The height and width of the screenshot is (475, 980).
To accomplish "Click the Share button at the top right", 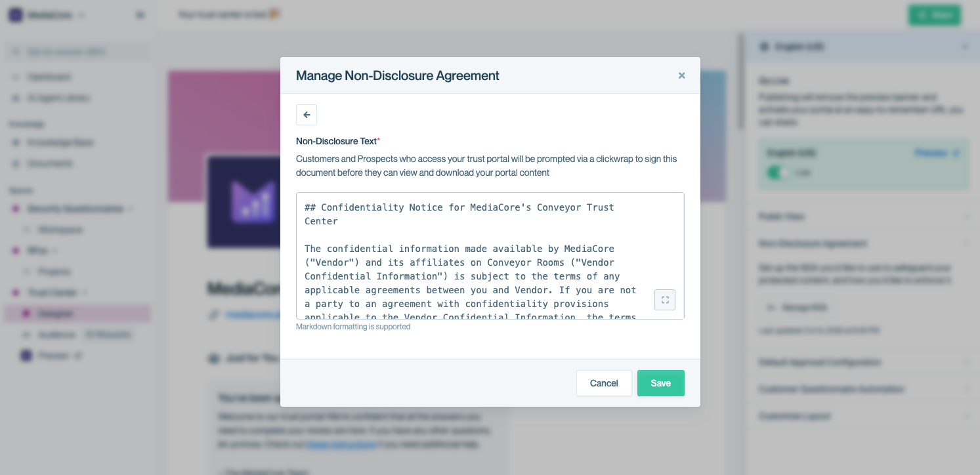I will click(x=935, y=14).
